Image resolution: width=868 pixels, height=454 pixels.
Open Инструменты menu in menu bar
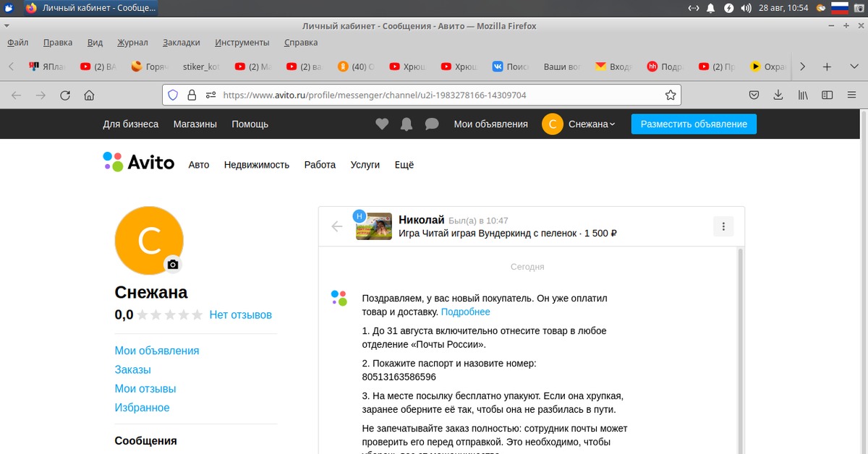pos(242,43)
